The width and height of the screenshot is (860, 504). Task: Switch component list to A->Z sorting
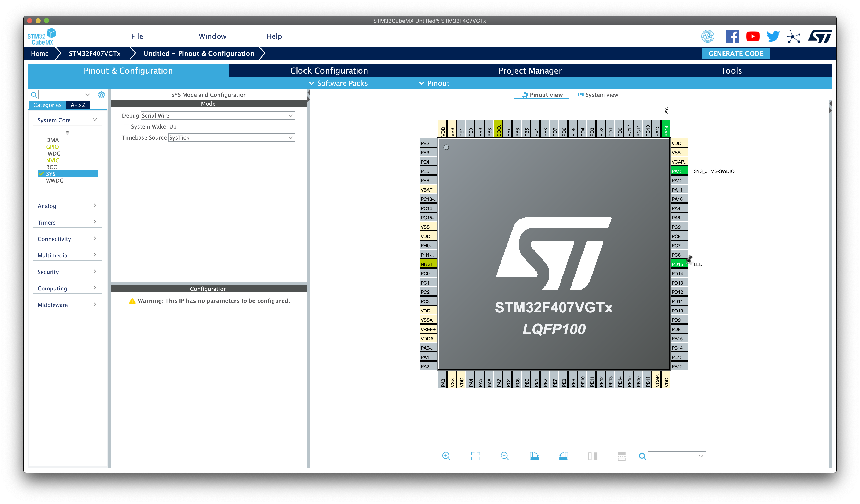coord(78,105)
